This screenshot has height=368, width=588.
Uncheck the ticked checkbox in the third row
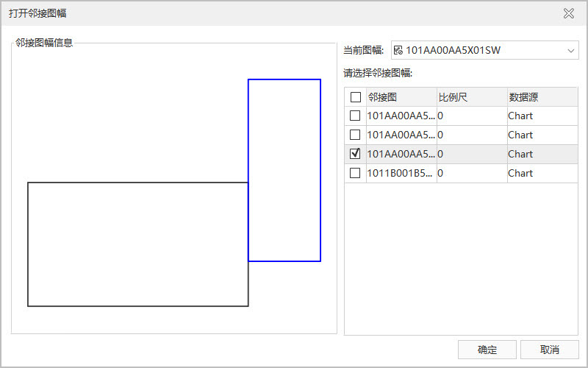pos(356,154)
